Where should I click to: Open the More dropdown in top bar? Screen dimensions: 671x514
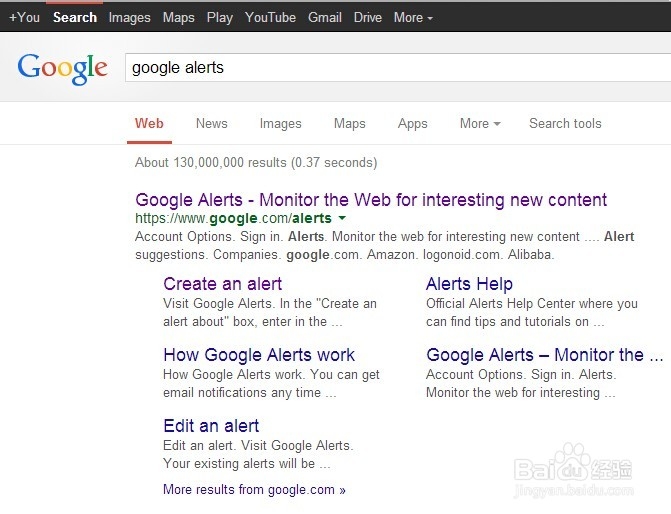(413, 18)
